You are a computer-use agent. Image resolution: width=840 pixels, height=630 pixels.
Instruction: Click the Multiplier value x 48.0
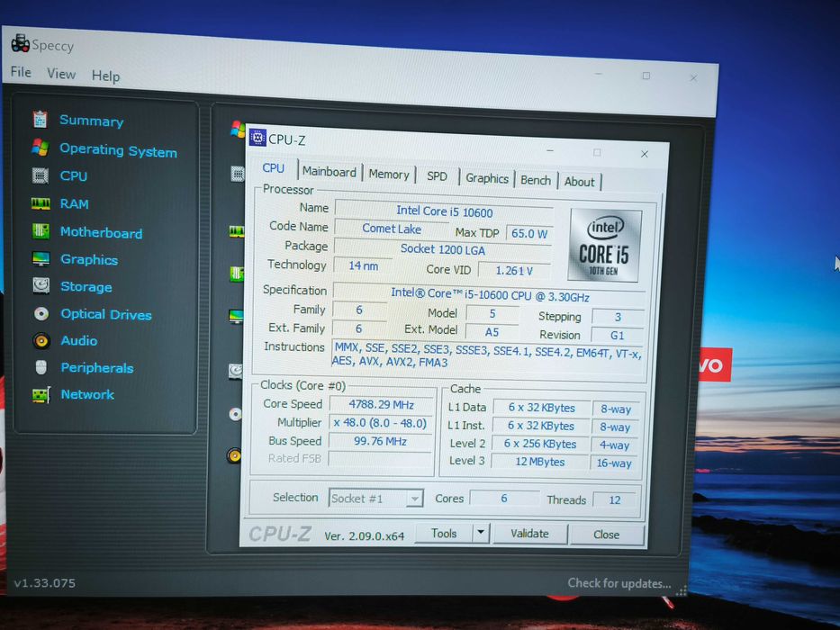(380, 423)
